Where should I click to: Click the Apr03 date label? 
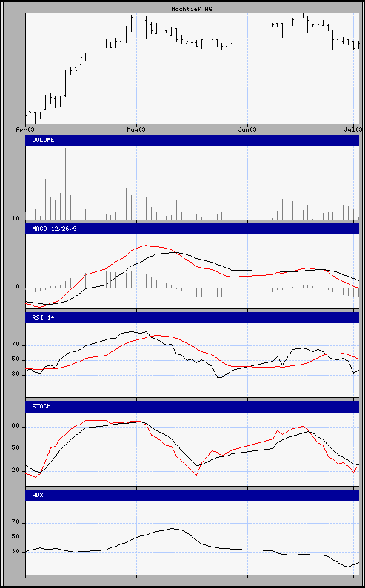coord(25,129)
